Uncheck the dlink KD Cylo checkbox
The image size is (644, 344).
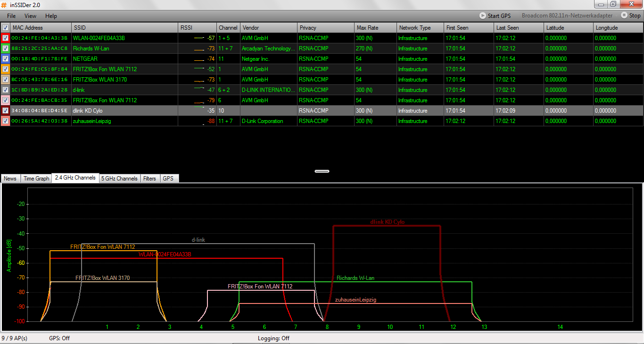point(5,111)
